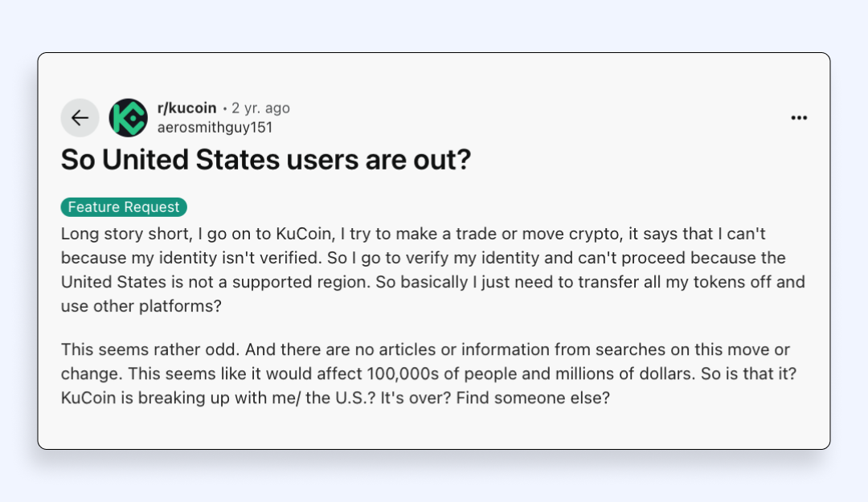868x502 pixels.
Task: Go to the r/kucoin community link
Action: [186, 108]
